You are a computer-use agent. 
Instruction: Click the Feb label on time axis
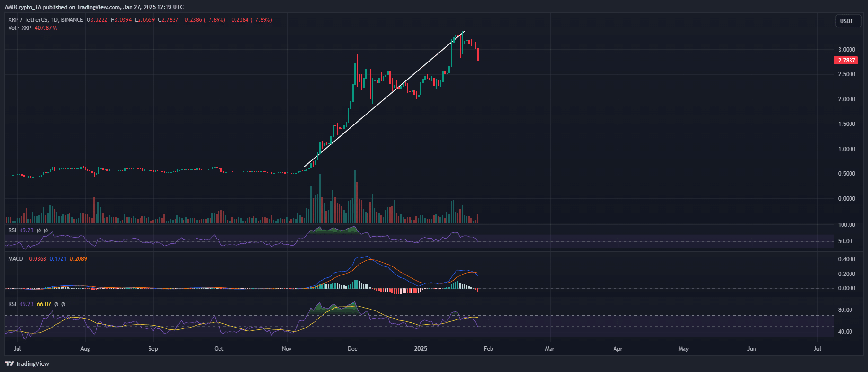point(488,349)
